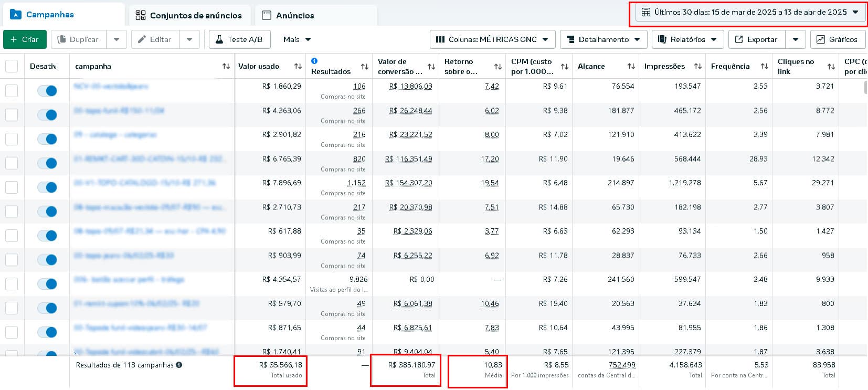Click the Anúncios tab window icon

click(267, 15)
